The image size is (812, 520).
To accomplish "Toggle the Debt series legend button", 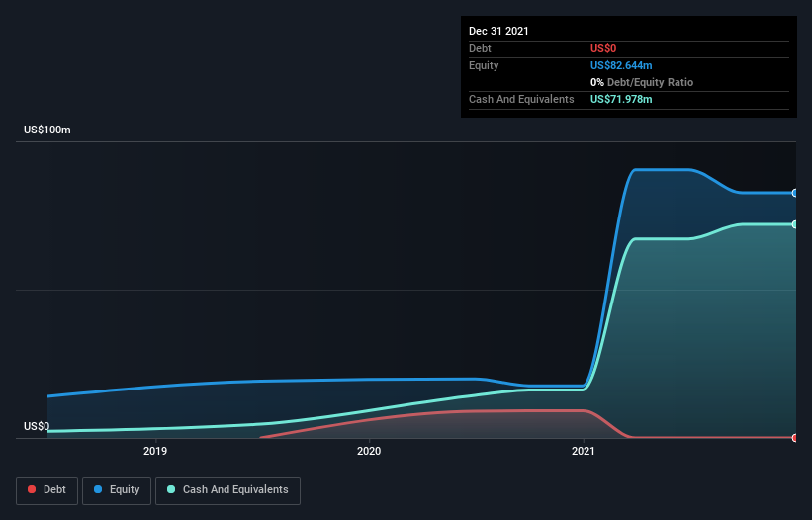I will (x=47, y=490).
